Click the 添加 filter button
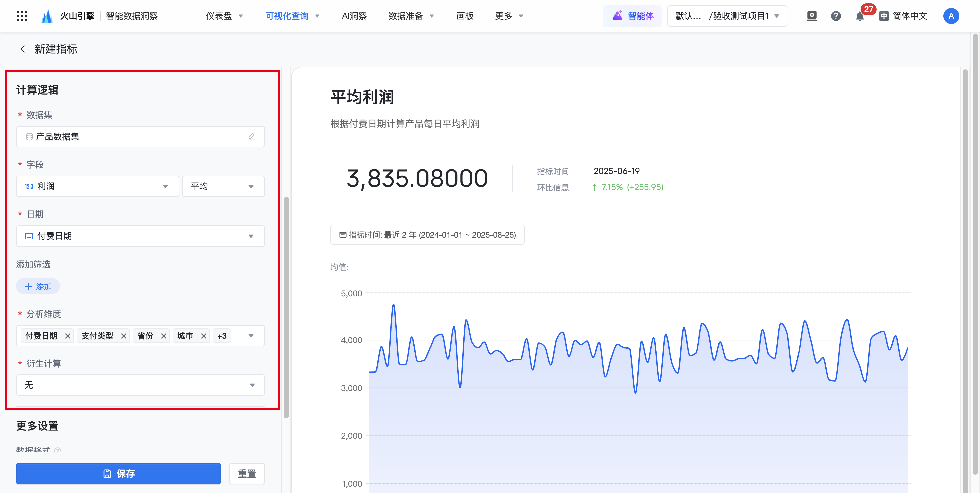Screen dimensions: 980x493 tap(38, 286)
